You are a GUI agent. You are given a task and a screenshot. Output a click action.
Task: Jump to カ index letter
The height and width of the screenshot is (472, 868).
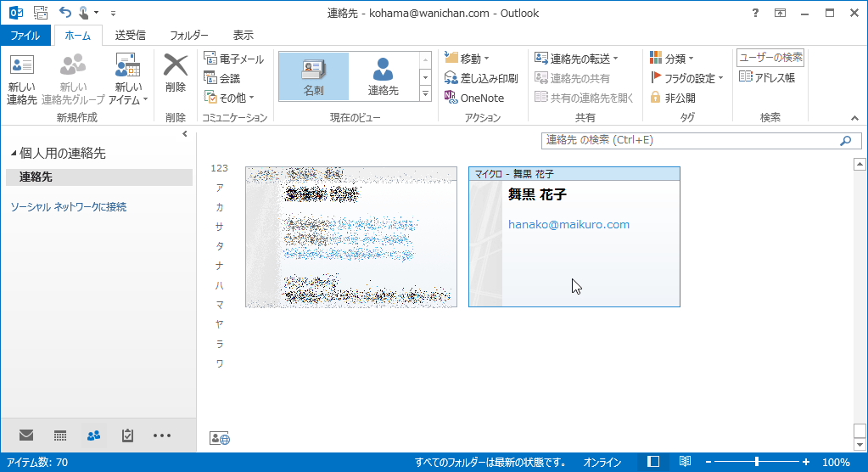pyautogui.click(x=219, y=207)
